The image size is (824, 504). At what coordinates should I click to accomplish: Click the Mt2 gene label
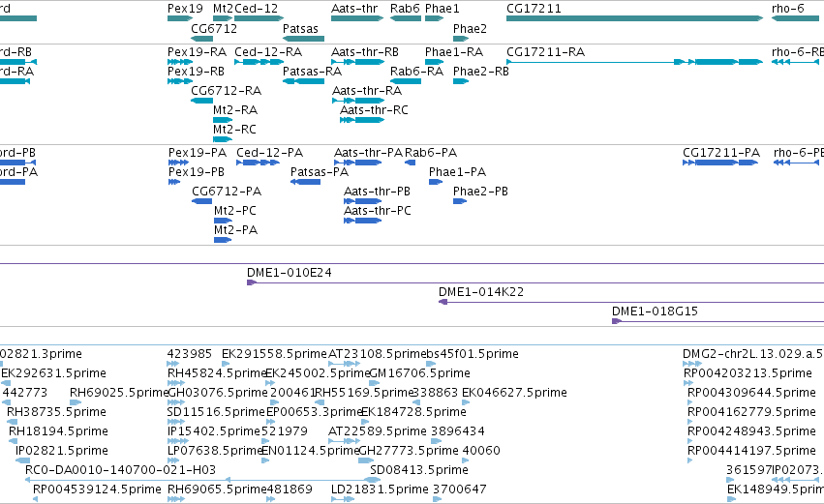tap(223, 9)
